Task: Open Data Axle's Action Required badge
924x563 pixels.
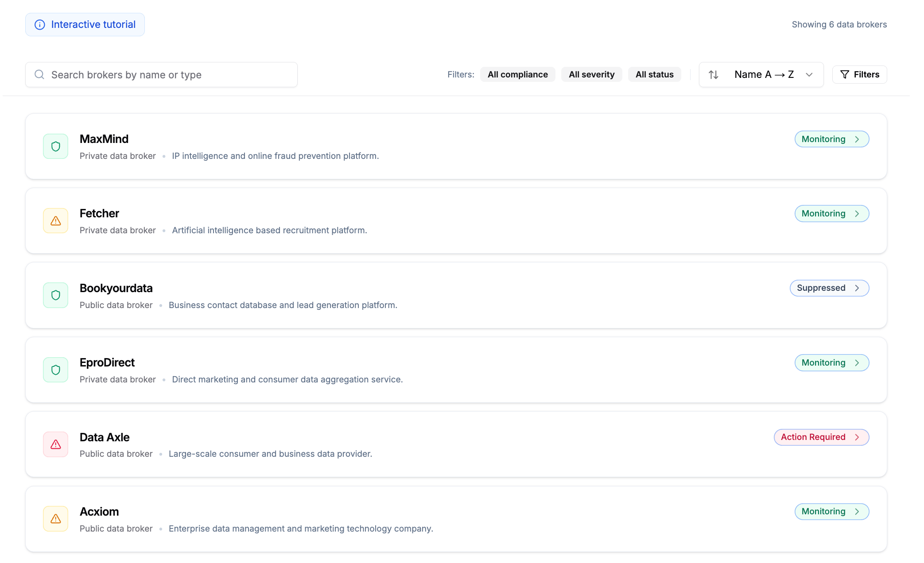Action: [x=821, y=437]
